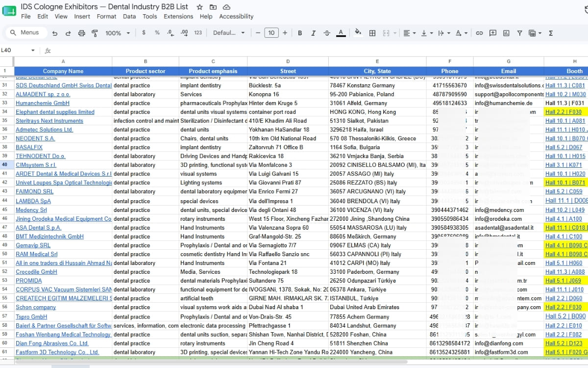Click the cloud document status icon
Viewport: 588px width, 368px height.
pos(226,7)
